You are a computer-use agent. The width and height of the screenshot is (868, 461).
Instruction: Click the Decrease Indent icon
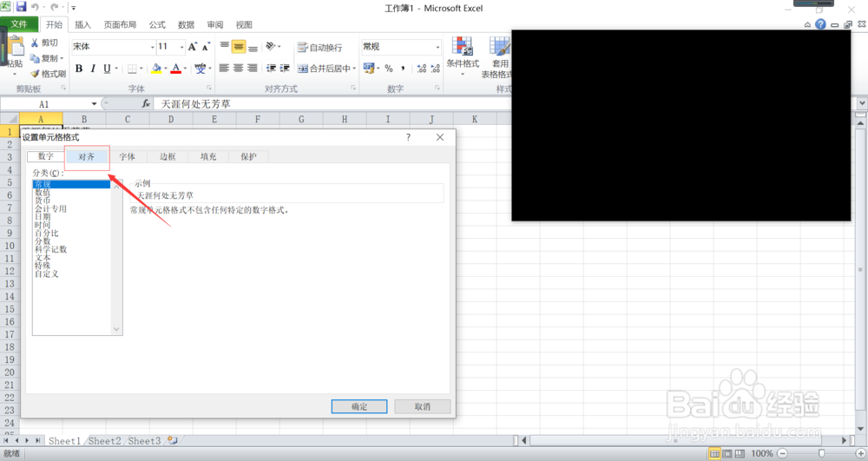pos(271,68)
